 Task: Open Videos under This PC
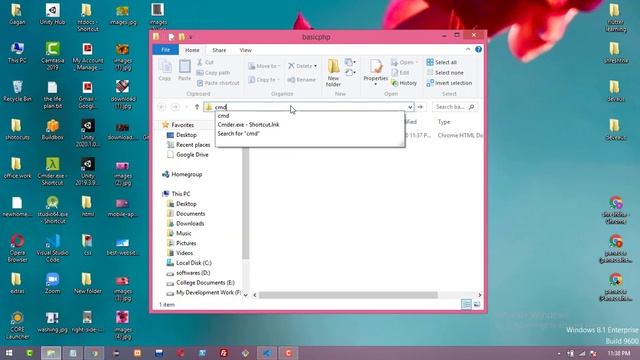tap(184, 253)
